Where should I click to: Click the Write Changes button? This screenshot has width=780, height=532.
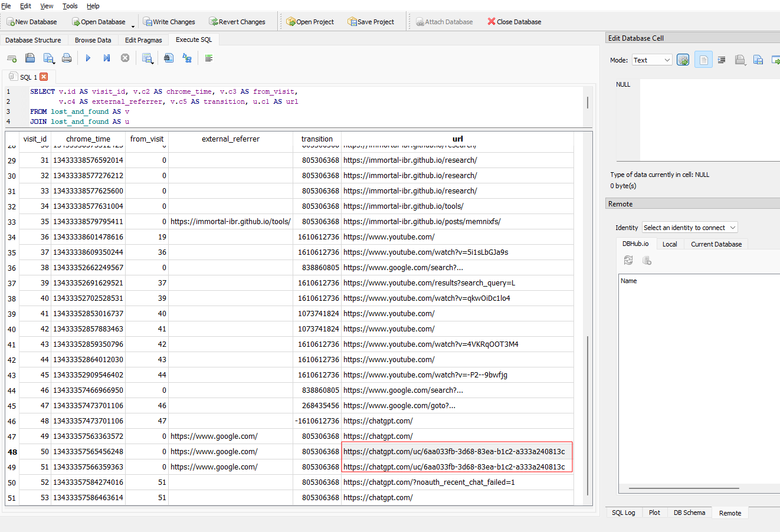169,22
